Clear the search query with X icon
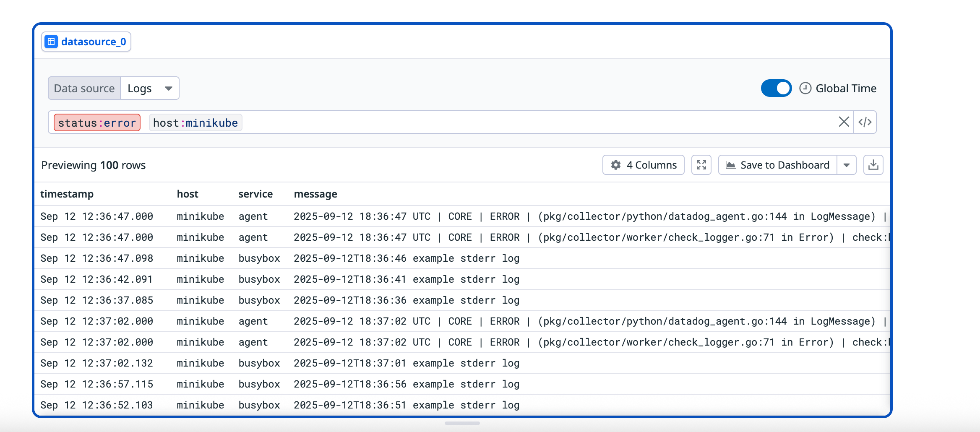The width and height of the screenshot is (980, 432). [x=844, y=122]
